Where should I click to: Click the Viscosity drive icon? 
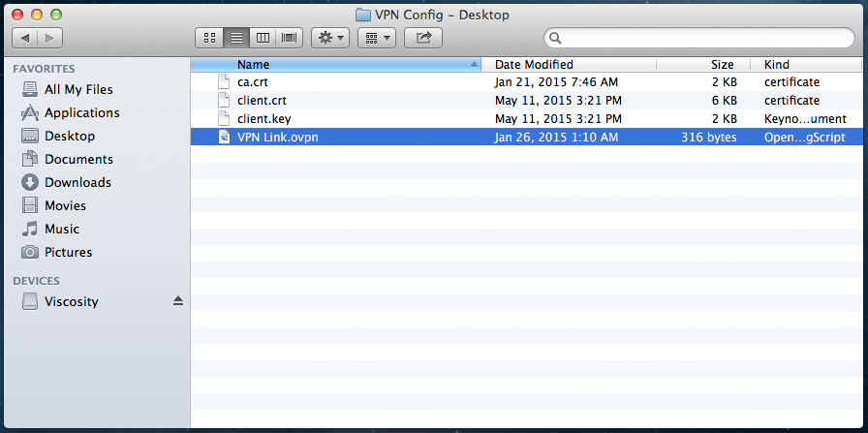click(30, 301)
